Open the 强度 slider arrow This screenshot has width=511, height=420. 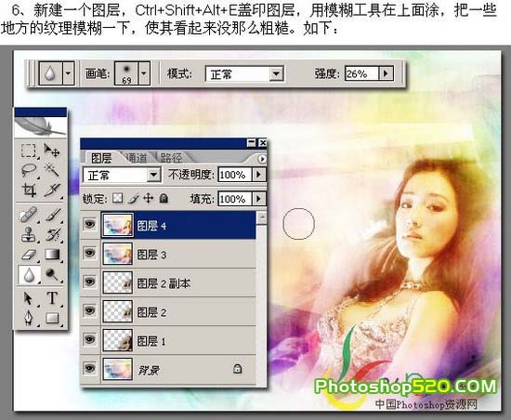(x=386, y=73)
